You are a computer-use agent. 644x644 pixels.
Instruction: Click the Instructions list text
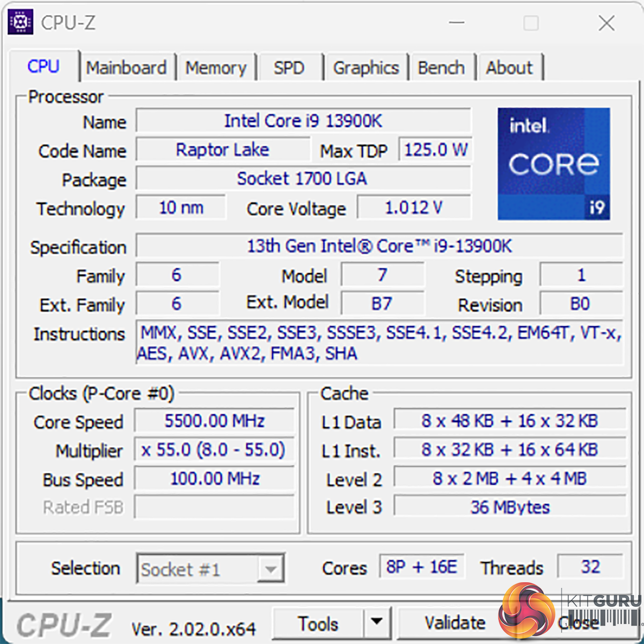(x=379, y=343)
